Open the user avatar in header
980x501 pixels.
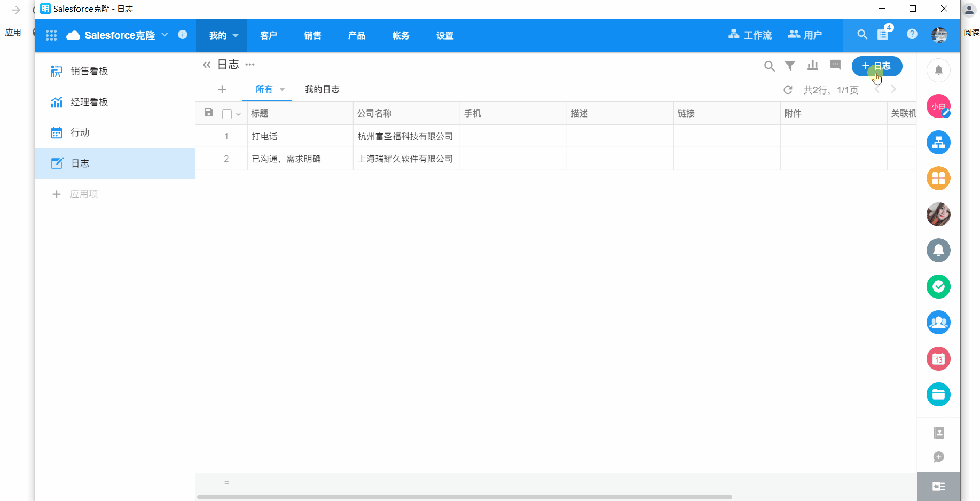(x=939, y=35)
